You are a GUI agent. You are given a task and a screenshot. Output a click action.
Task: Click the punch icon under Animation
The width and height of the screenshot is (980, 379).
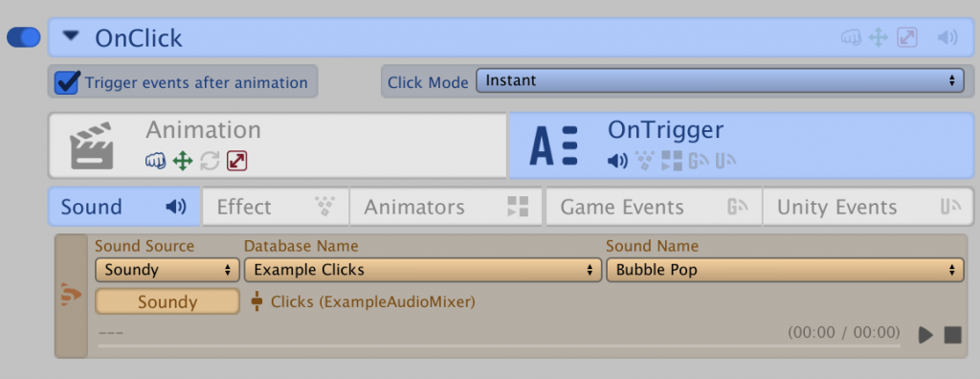155,162
